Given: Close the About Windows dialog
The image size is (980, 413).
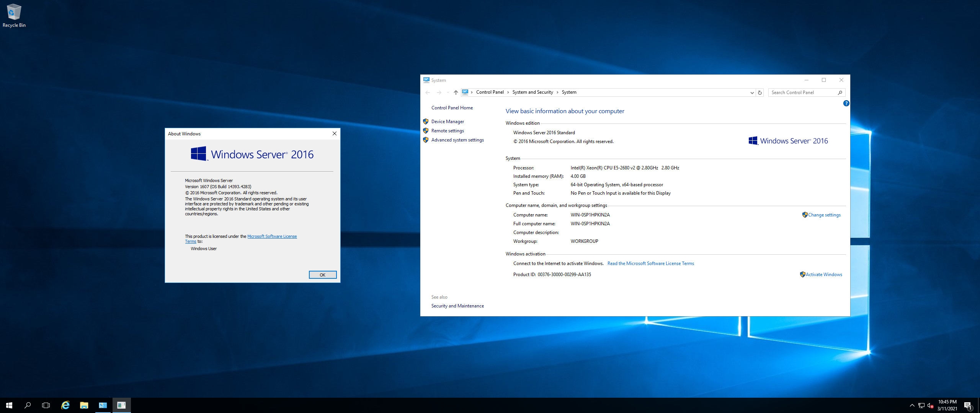Looking at the screenshot, I should tap(335, 133).
